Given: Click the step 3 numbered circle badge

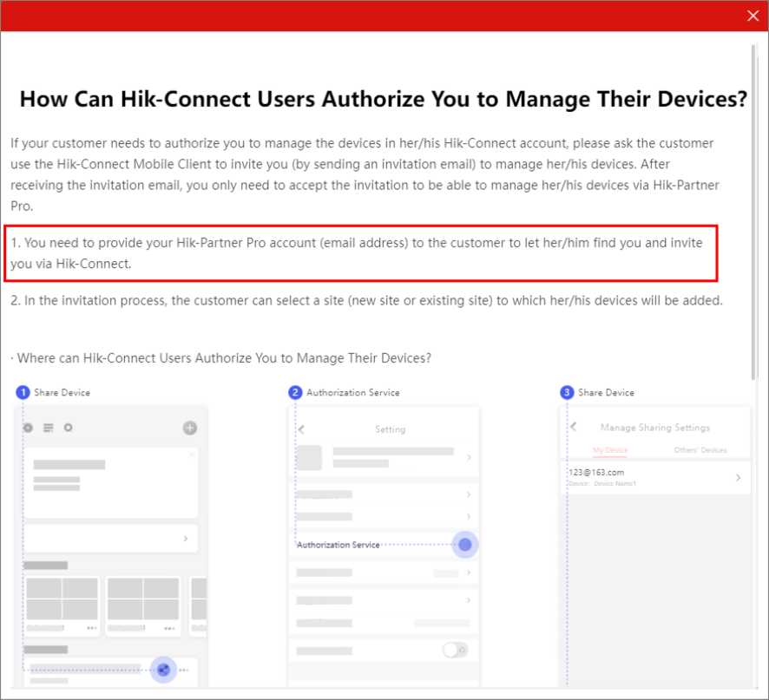Looking at the screenshot, I should (568, 393).
